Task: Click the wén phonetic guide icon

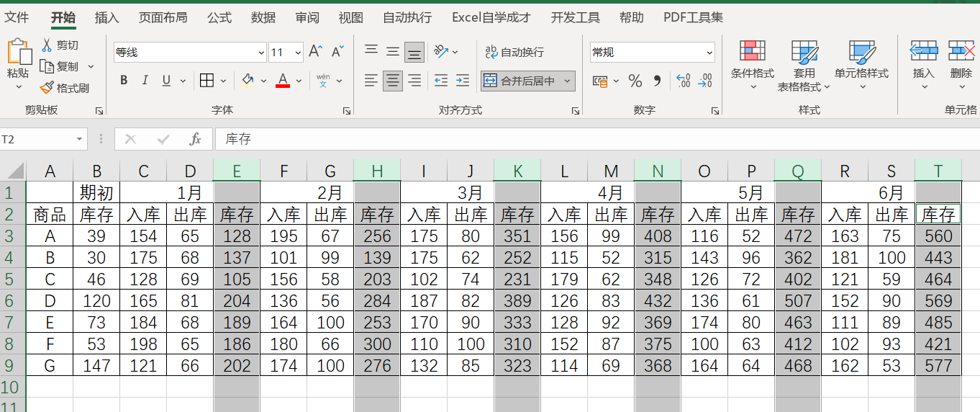Action: (x=323, y=80)
